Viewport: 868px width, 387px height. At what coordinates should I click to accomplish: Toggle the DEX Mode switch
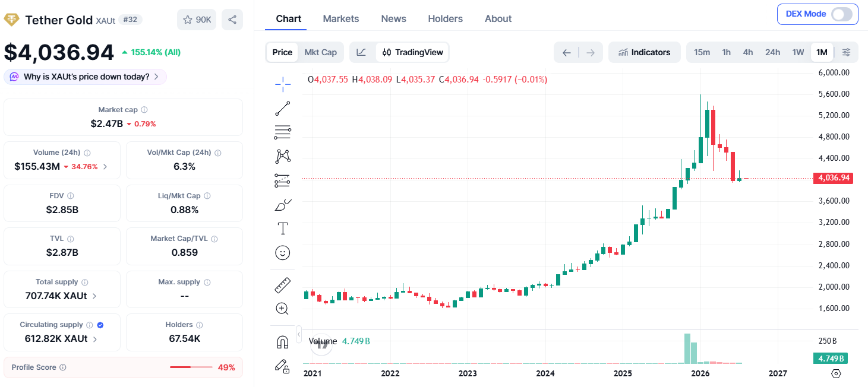pyautogui.click(x=842, y=14)
